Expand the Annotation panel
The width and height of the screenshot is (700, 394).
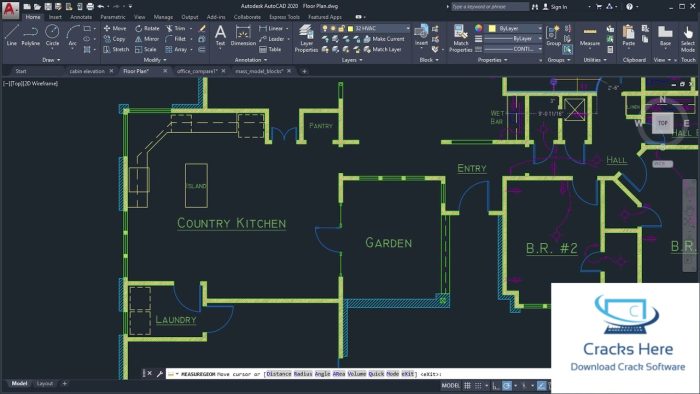pyautogui.click(x=251, y=60)
